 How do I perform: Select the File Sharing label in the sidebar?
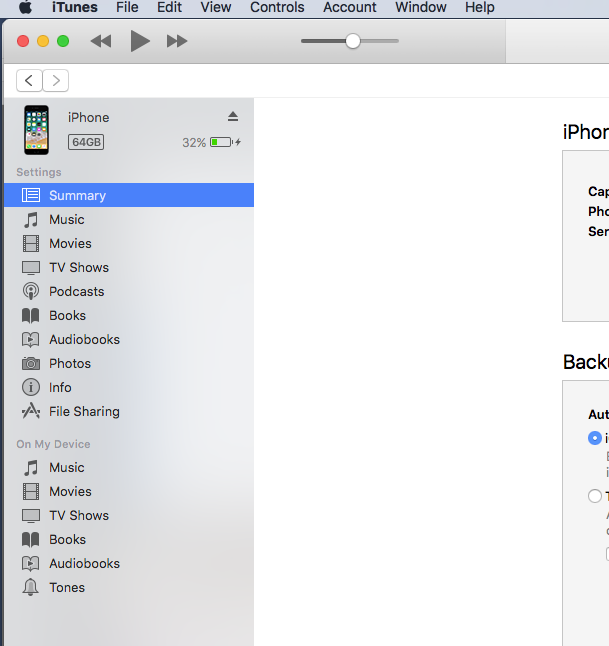(x=84, y=412)
